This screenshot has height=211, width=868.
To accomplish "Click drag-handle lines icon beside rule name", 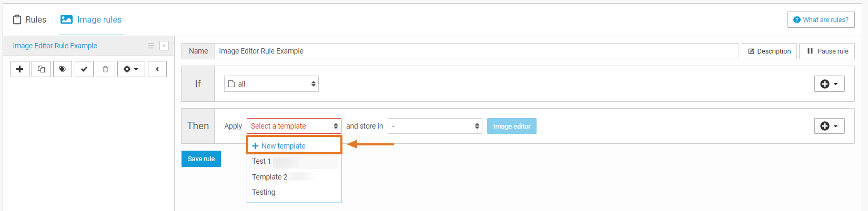I will [x=152, y=46].
